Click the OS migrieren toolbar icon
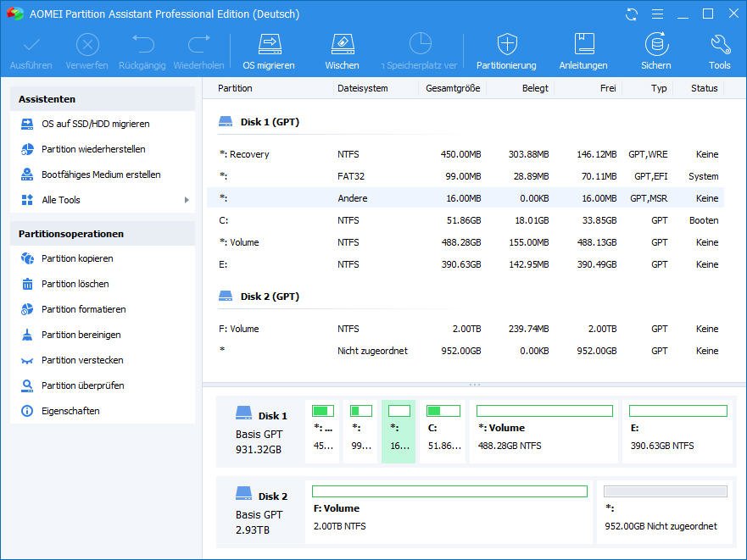This screenshot has width=747, height=560. (269, 44)
